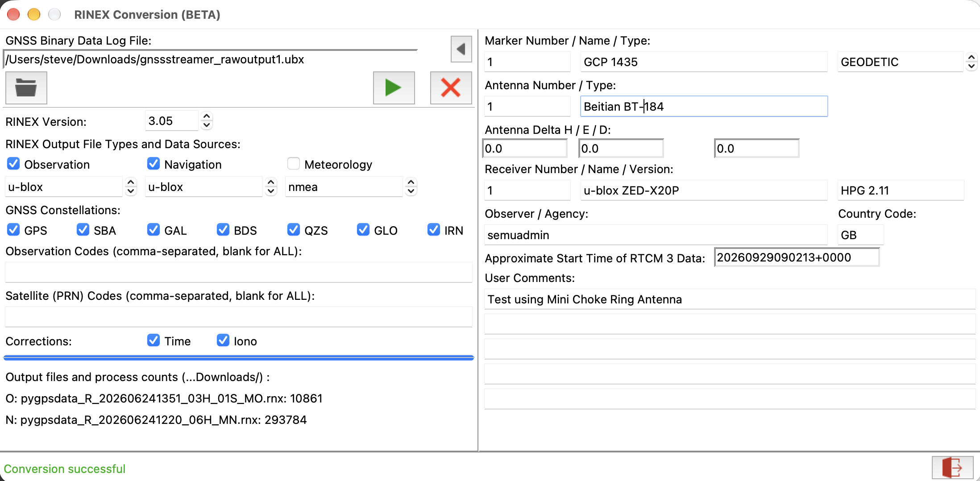The height and width of the screenshot is (481, 980).
Task: Click the Observation Codes input field
Action: click(239, 272)
